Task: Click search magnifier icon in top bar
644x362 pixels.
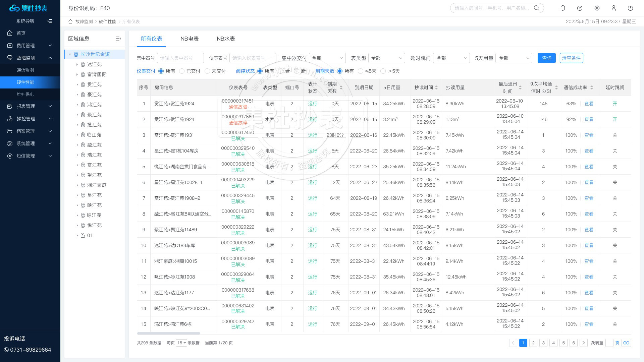Action: 537,8
